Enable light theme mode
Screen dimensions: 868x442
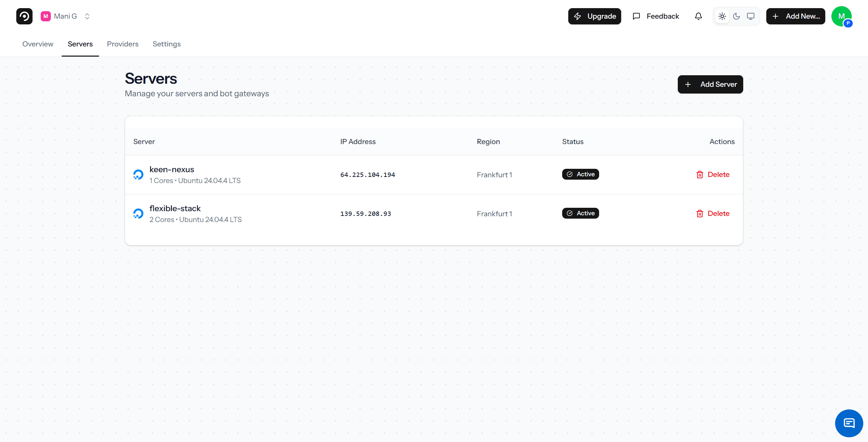coord(722,16)
